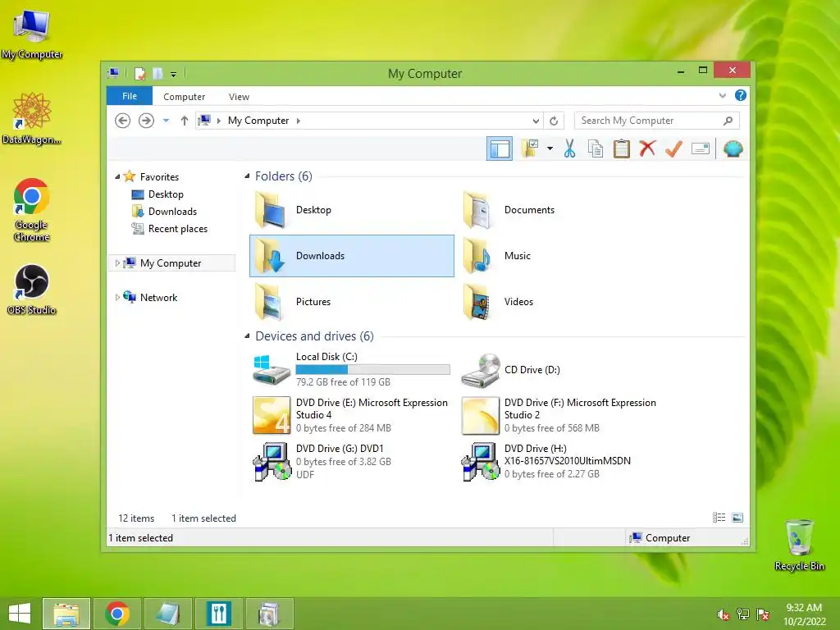Open Help with the blue question icon
Screen dimensions: 840x630
click(x=741, y=95)
